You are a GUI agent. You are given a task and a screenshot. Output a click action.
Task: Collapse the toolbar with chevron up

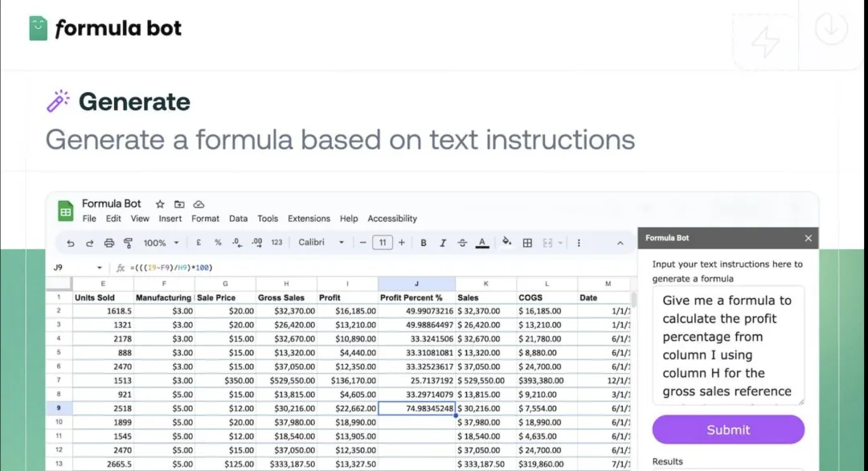(620, 244)
